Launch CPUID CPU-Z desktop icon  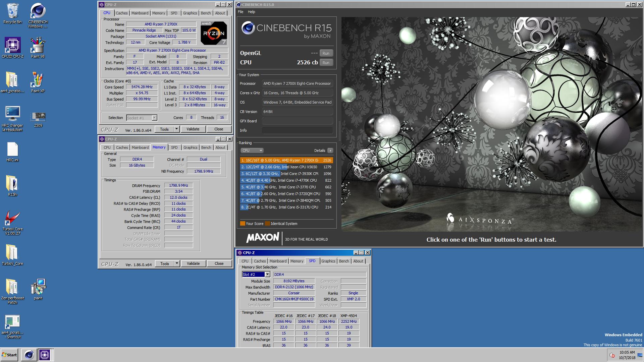tap(12, 47)
